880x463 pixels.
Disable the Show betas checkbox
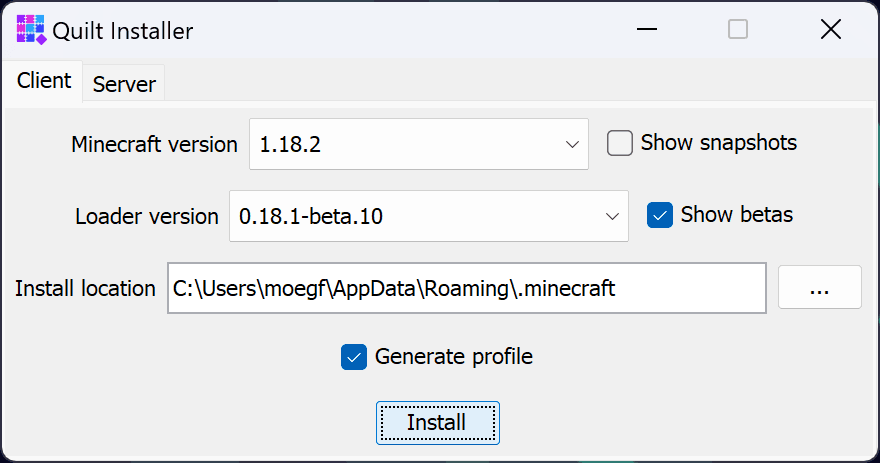coord(660,215)
